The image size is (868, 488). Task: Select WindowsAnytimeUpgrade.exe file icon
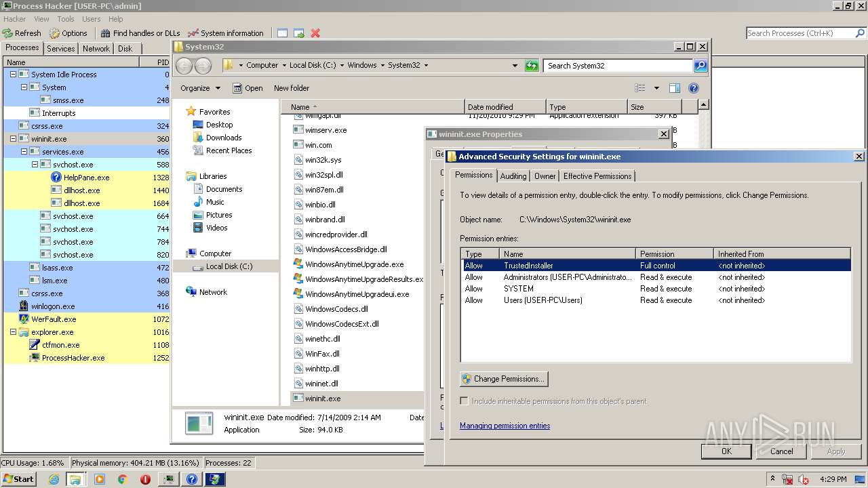click(298, 264)
